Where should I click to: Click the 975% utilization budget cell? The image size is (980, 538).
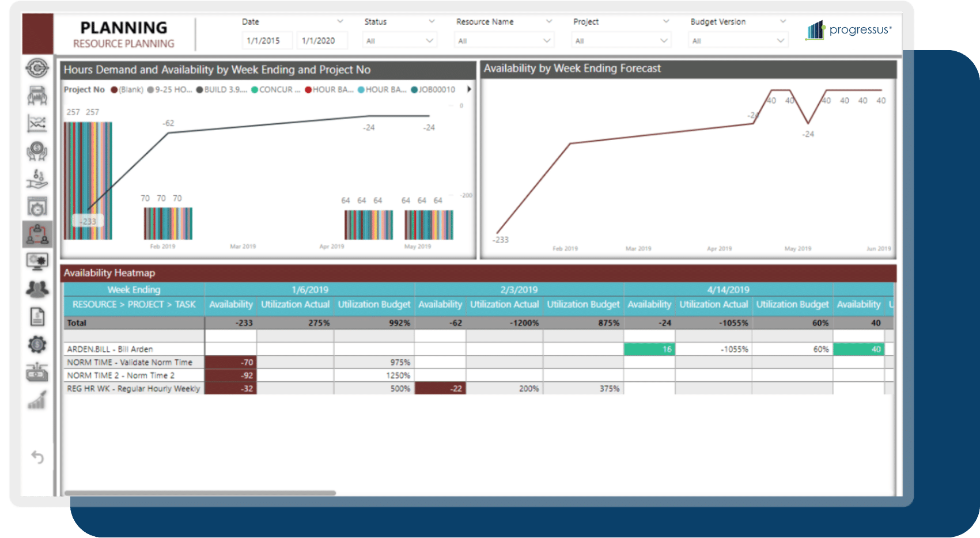click(x=374, y=362)
